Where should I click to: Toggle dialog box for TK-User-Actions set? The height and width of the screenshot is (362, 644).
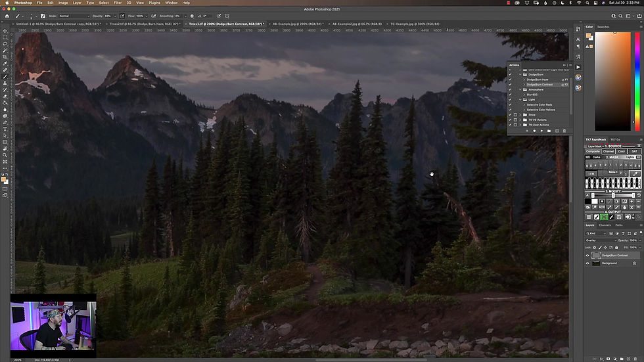pyautogui.click(x=515, y=125)
